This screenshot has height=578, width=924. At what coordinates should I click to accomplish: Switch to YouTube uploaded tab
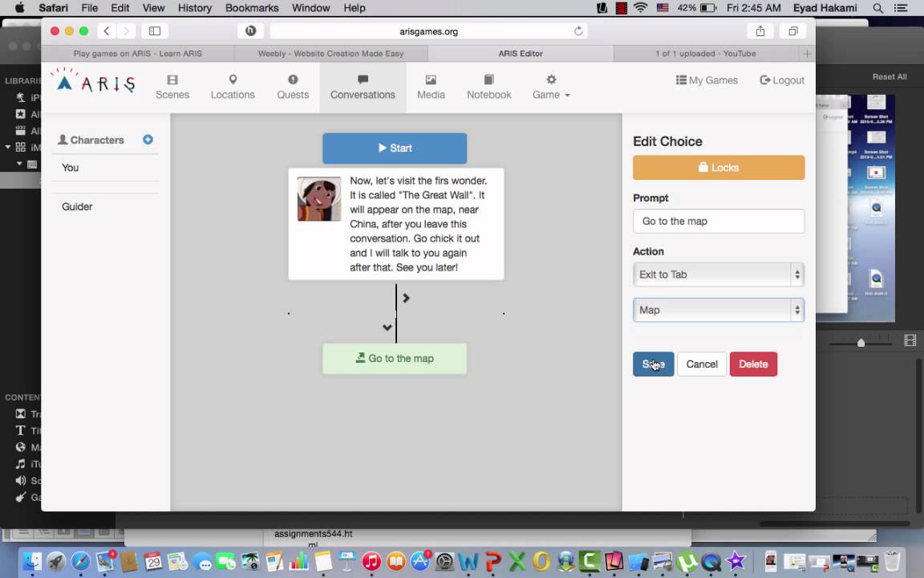tap(705, 54)
